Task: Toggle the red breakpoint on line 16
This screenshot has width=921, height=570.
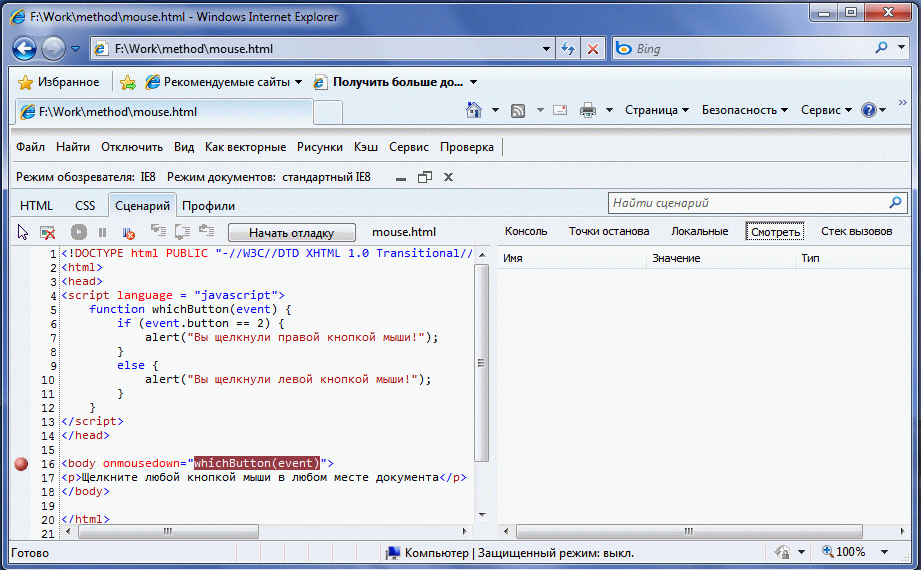Action: 21,464
